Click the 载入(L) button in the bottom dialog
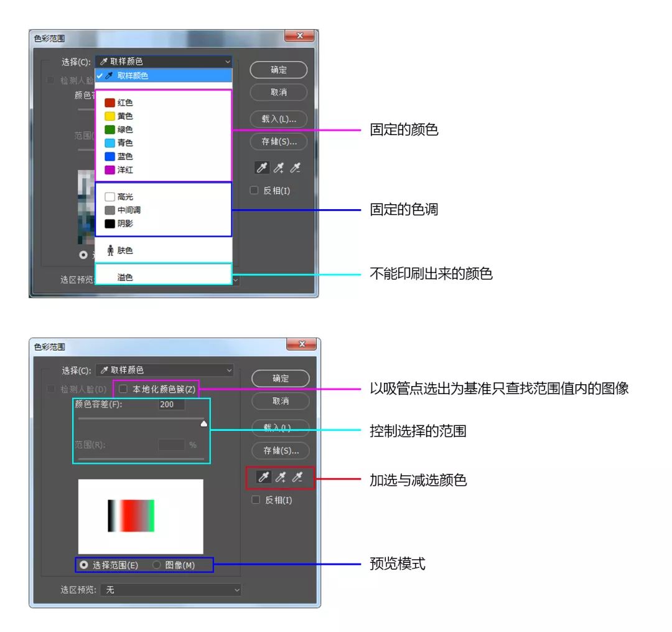This screenshot has height=632, width=672. pyautogui.click(x=279, y=428)
